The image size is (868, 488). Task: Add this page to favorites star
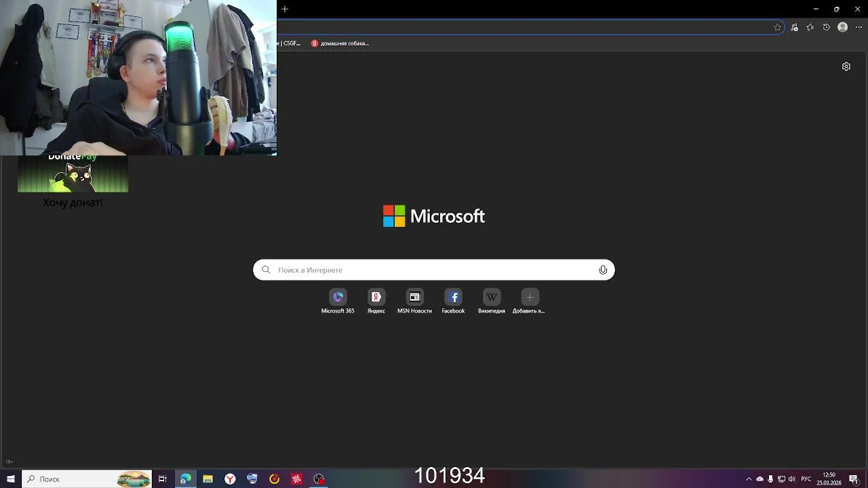click(777, 27)
